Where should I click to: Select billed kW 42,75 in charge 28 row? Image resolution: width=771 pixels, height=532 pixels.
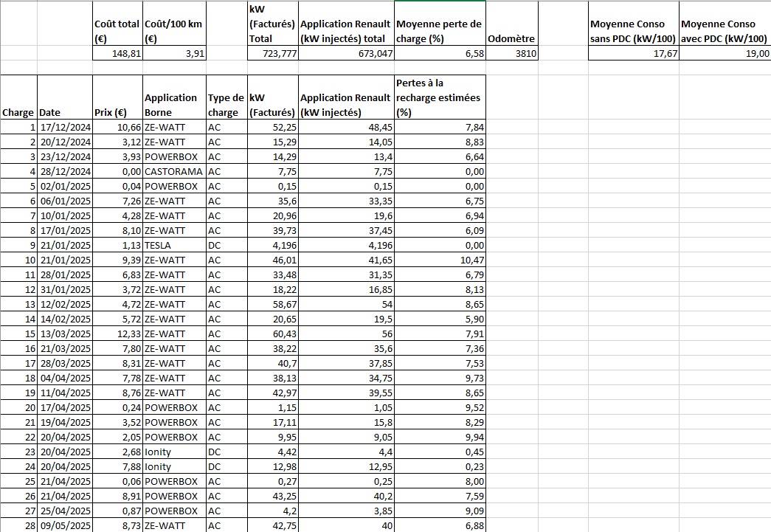coord(273,525)
